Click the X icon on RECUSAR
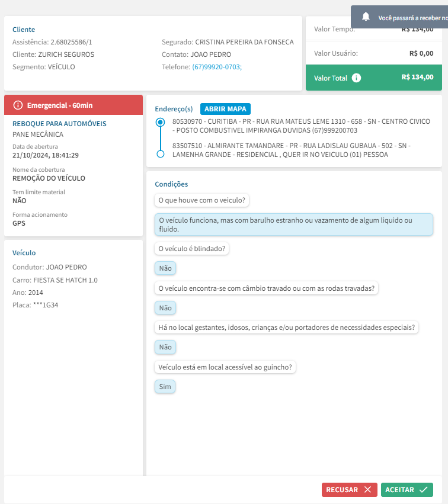 (x=368, y=490)
